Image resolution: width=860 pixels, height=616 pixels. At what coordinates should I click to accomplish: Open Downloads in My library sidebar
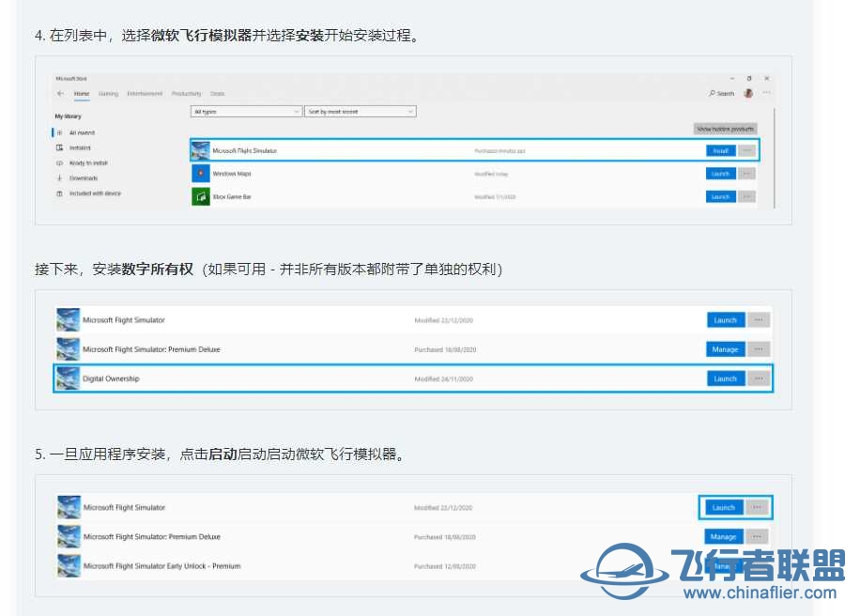[83, 178]
